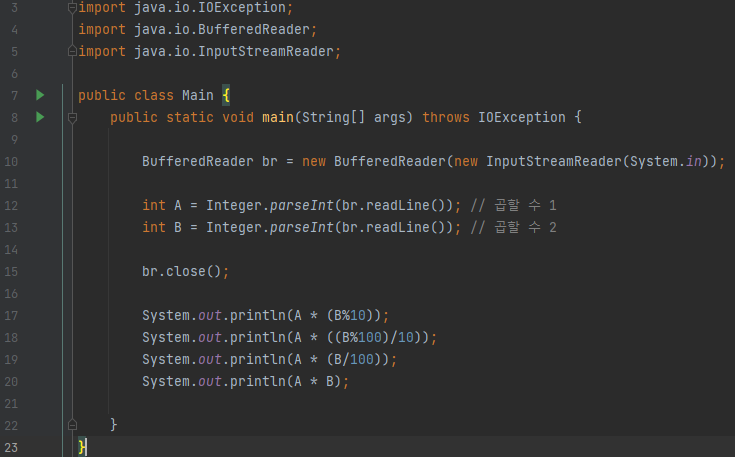The width and height of the screenshot is (735, 457).
Task: Click the 'BufferedReader br' declaration text
Action: [x=210, y=161]
